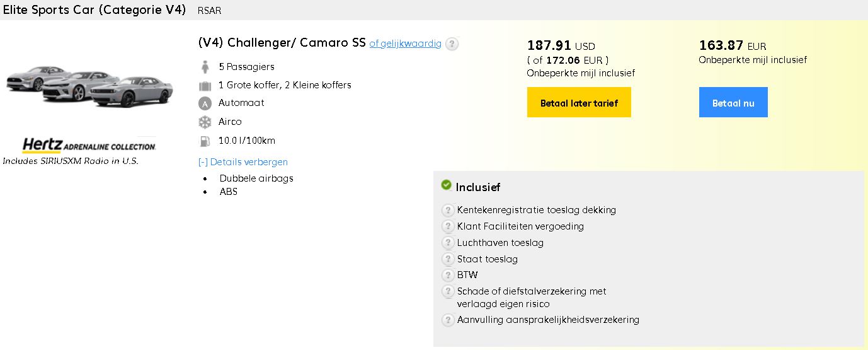The height and width of the screenshot is (350, 868).
Task: Click help icon for Schade of diefstalverzekering
Action: click(x=448, y=291)
